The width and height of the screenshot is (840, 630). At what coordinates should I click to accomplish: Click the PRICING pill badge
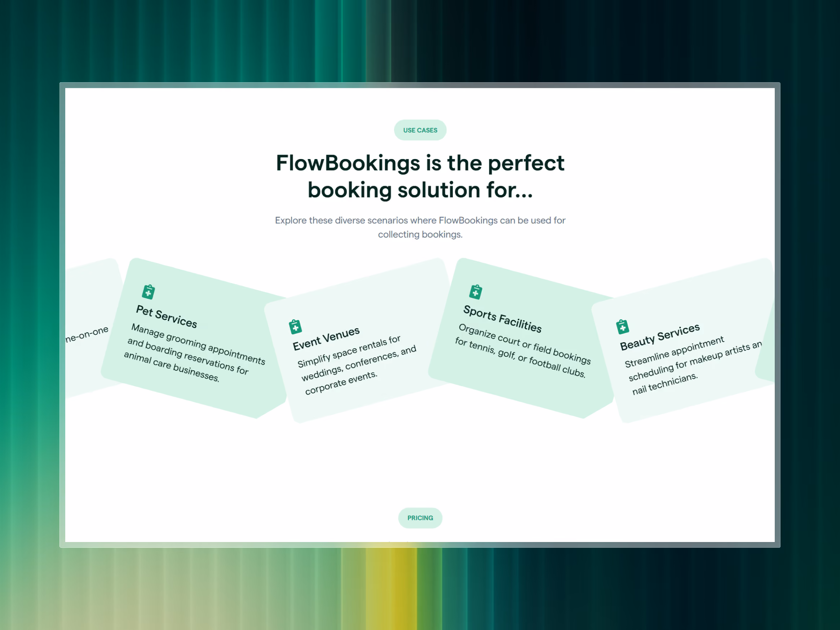420,518
